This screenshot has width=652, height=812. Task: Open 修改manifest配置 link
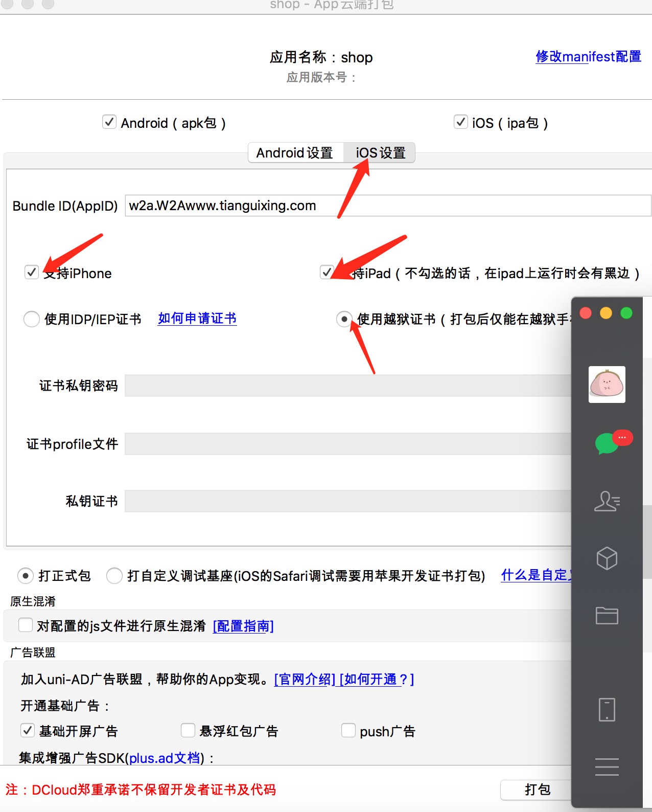pos(589,57)
